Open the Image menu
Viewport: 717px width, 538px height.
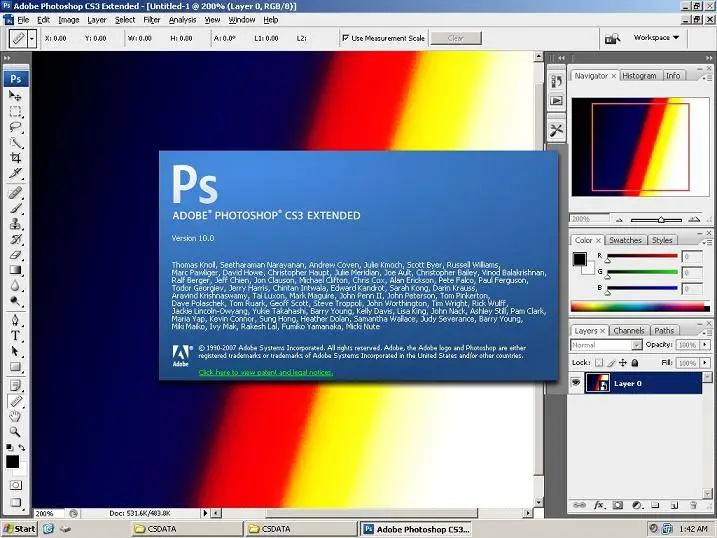[x=69, y=20]
